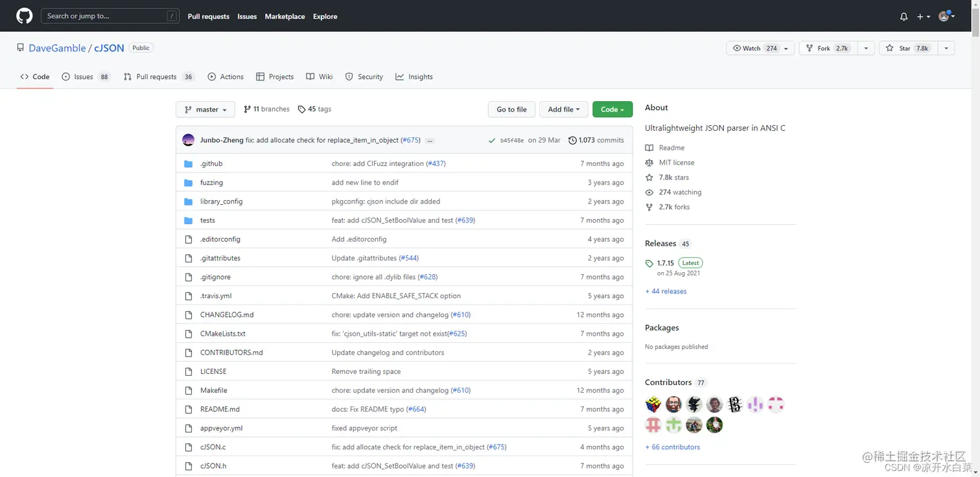Switch to the Actions tab

[x=226, y=76]
